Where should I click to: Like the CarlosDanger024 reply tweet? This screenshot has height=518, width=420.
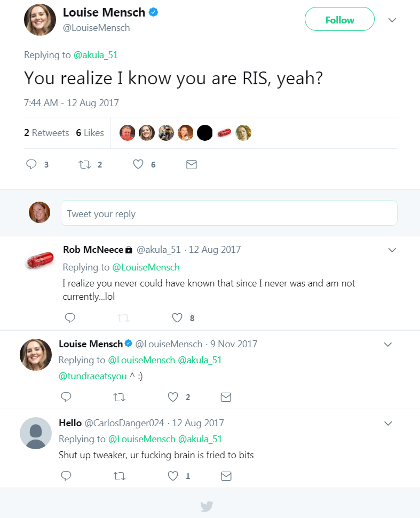(173, 476)
